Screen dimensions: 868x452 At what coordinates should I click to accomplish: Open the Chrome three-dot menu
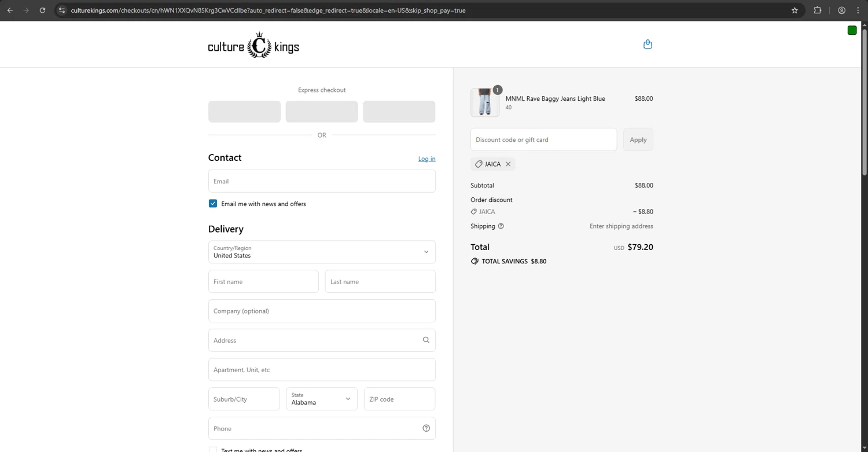[x=858, y=10]
